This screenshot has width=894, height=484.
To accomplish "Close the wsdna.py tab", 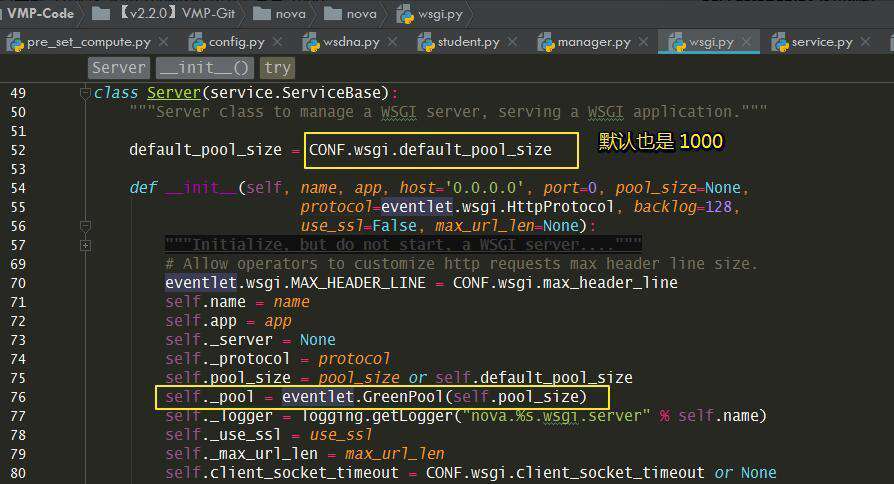I will point(392,42).
